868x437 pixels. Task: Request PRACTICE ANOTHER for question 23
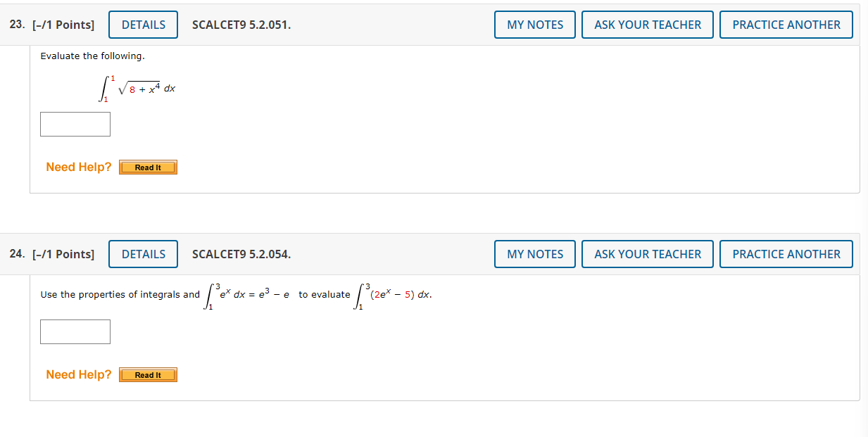click(x=786, y=24)
